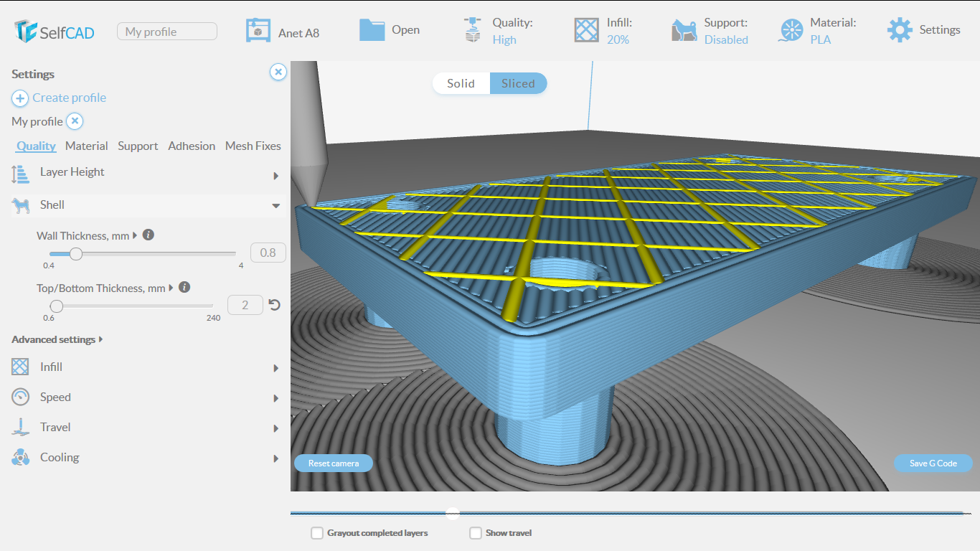Click the Save G Code button
Image resolution: width=980 pixels, height=551 pixels.
(x=933, y=463)
